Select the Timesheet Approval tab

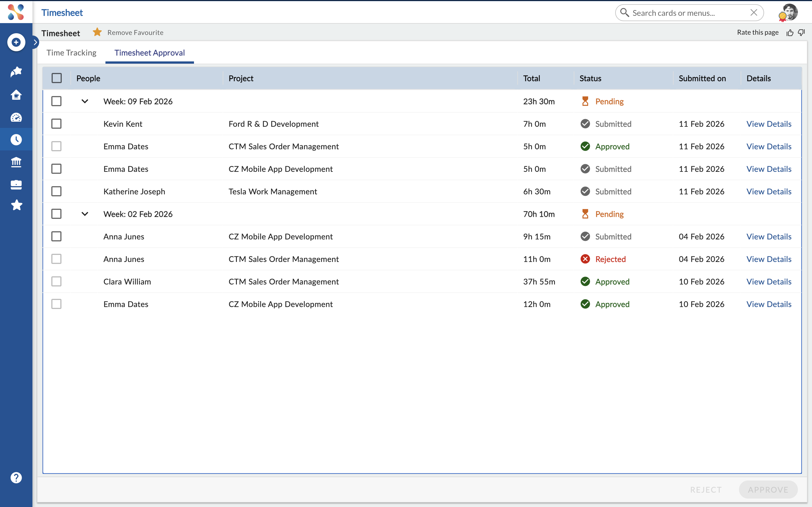point(149,53)
